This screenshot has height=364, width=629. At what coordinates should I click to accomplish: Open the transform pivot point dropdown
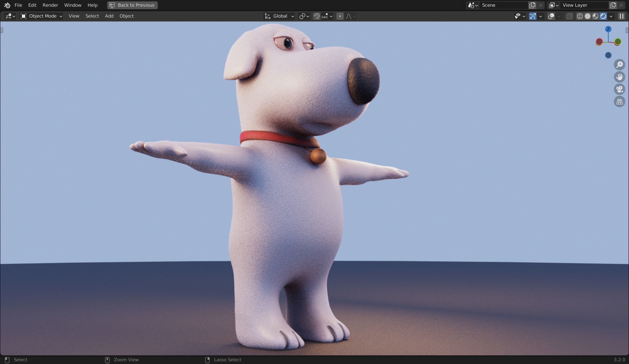coord(304,16)
